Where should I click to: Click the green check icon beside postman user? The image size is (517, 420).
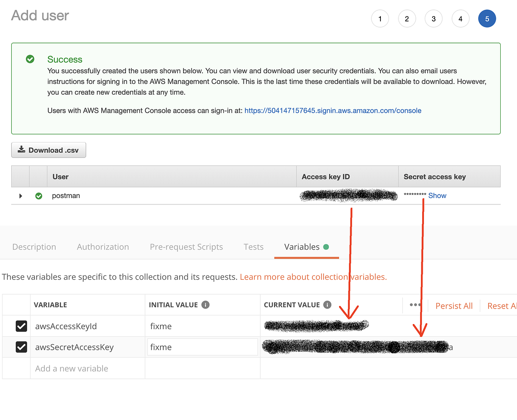tap(39, 195)
